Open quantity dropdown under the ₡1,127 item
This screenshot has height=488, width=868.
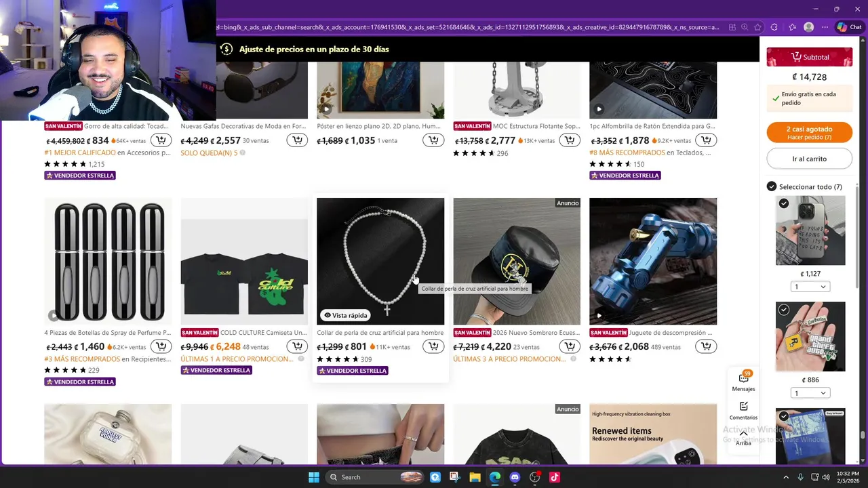(x=810, y=287)
